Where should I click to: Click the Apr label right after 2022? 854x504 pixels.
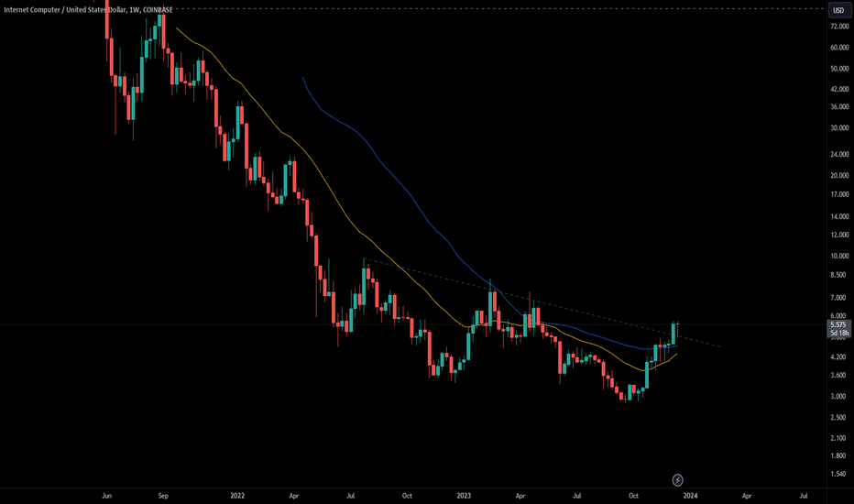tap(294, 496)
